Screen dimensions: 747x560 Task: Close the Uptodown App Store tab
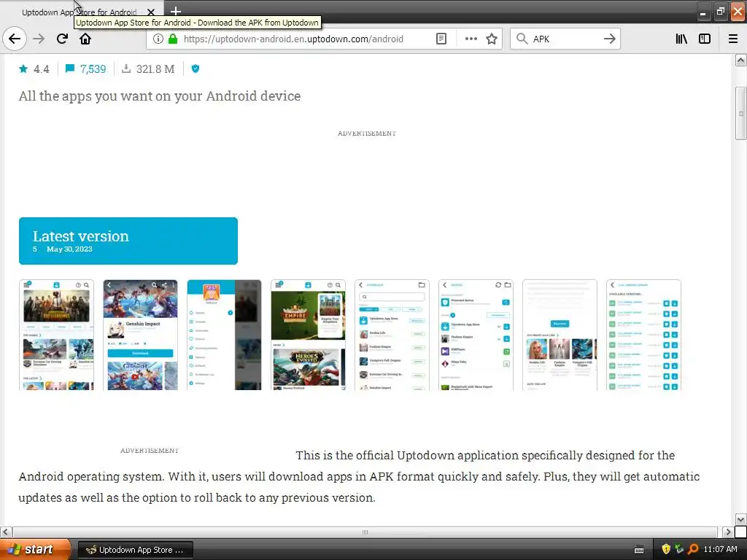coord(150,12)
